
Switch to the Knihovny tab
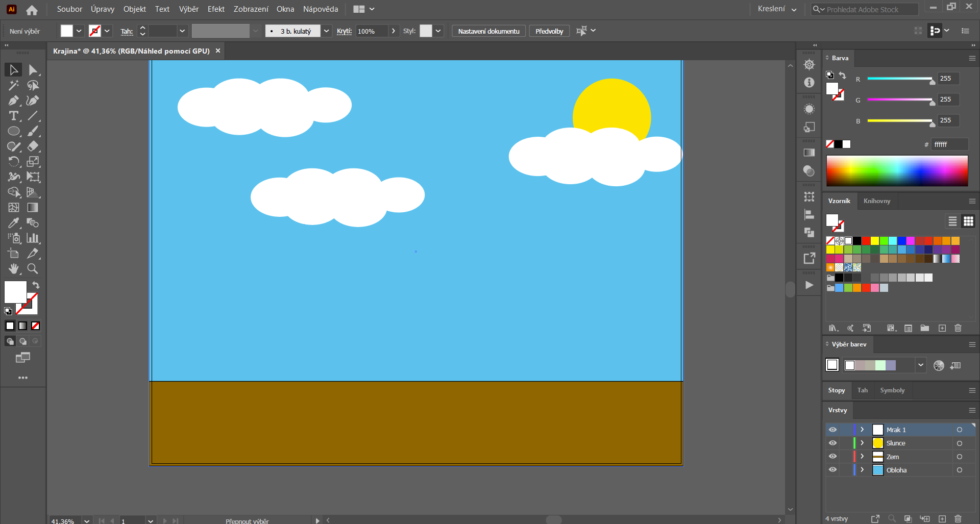pyautogui.click(x=876, y=201)
